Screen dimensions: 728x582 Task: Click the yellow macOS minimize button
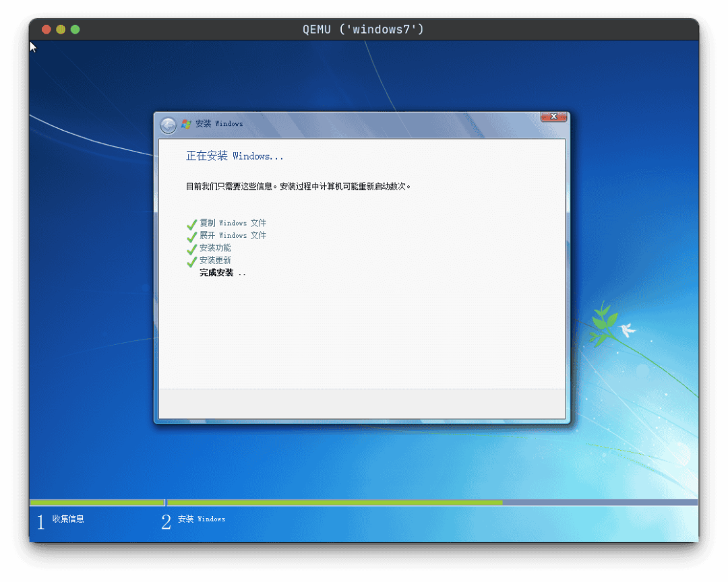[61, 30]
